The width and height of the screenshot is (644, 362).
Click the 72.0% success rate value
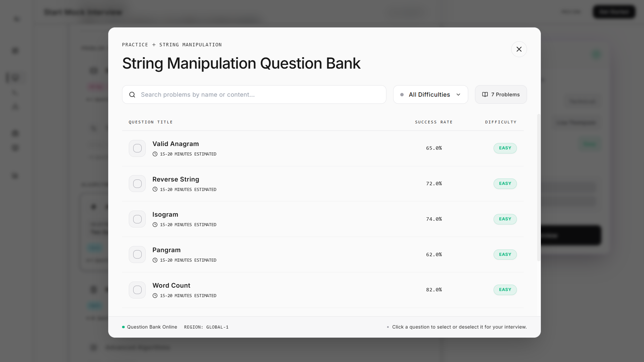pyautogui.click(x=434, y=184)
